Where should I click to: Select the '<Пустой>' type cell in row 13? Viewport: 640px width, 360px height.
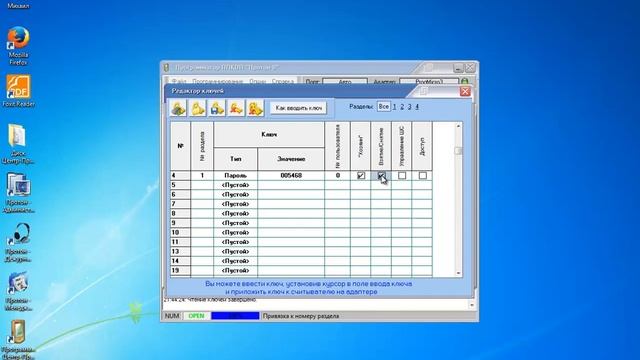[x=236, y=251]
